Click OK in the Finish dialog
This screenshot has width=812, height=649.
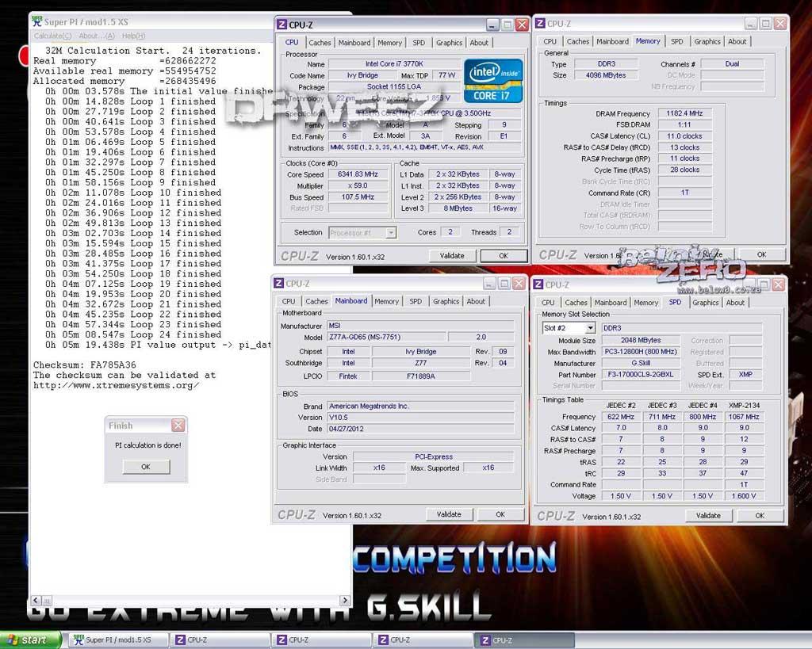click(146, 466)
